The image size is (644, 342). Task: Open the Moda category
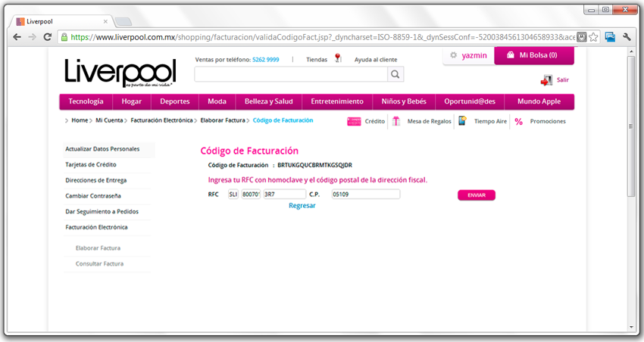tap(217, 101)
